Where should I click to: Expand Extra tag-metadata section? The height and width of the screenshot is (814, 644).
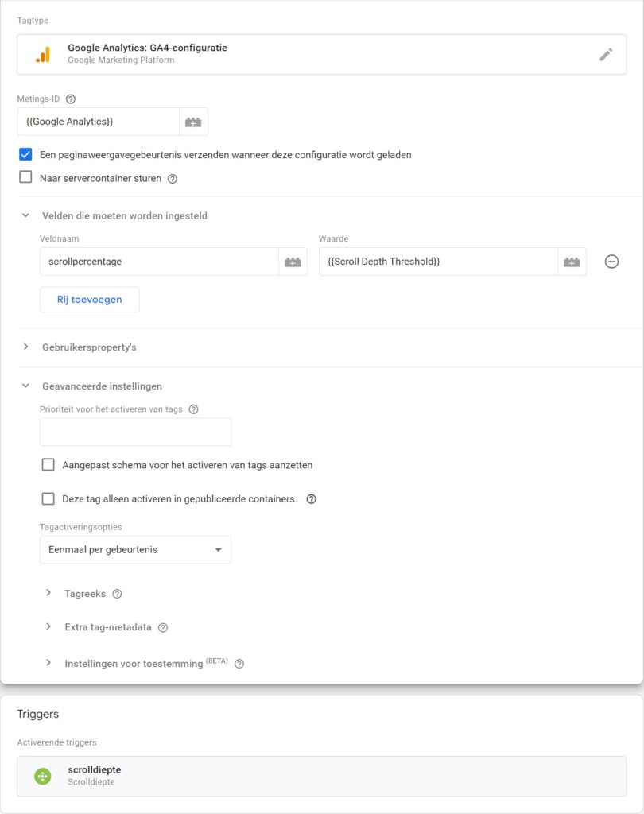point(108,627)
